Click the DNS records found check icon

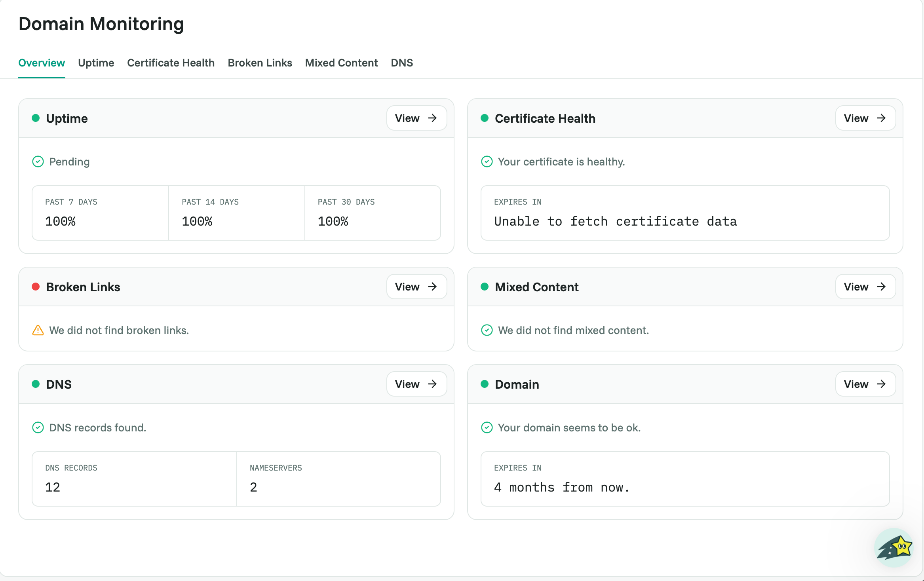pyautogui.click(x=38, y=427)
